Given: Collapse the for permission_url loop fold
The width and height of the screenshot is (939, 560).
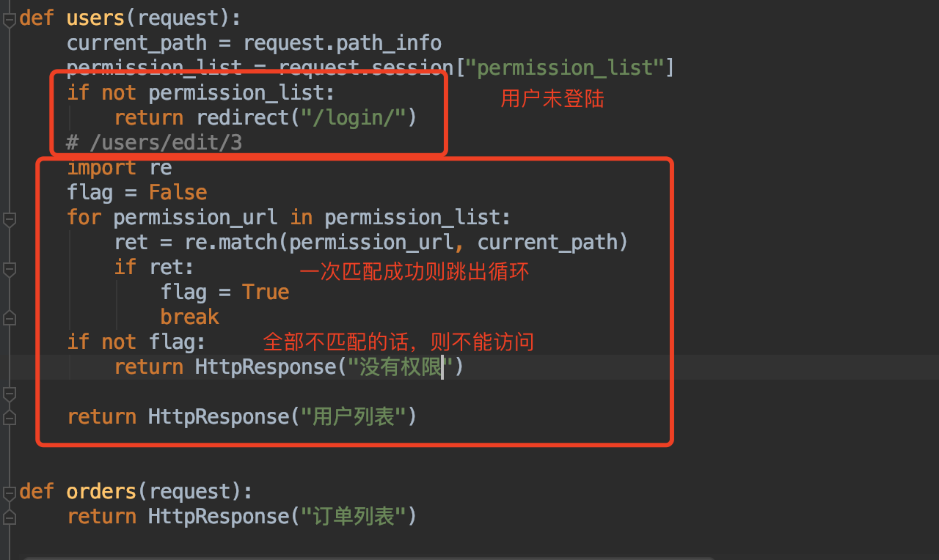Looking at the screenshot, I should 9,218.
